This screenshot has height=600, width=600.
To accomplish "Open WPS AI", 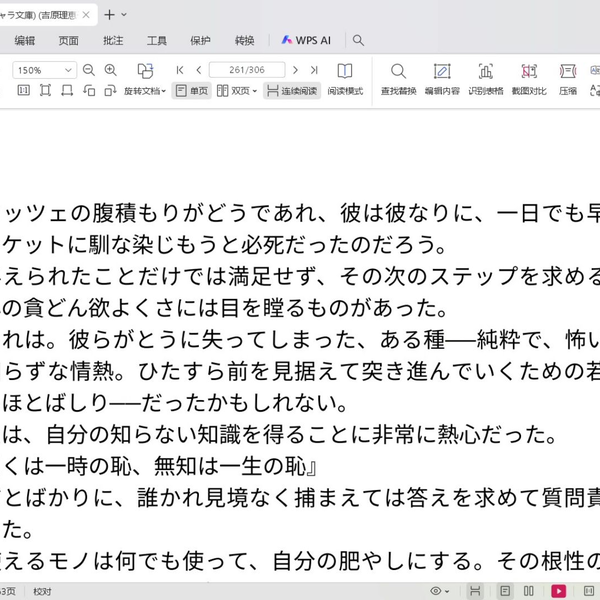I will [x=306, y=40].
